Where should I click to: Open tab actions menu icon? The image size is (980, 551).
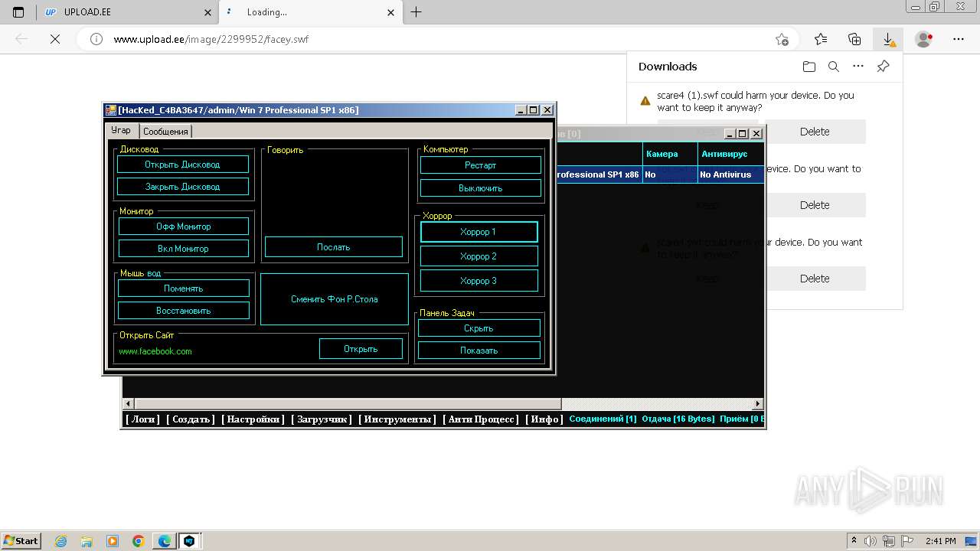tap(18, 12)
